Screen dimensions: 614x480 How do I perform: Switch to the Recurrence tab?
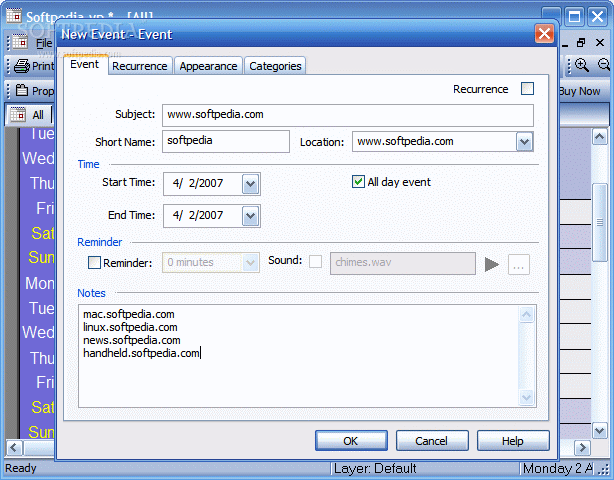pos(140,66)
